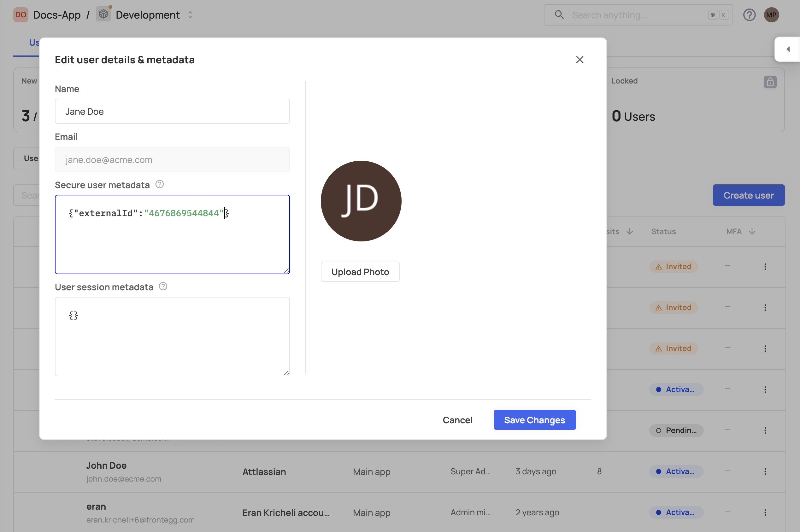Close the Edit user details dialog
This screenshot has height=532, width=800.
(x=579, y=60)
